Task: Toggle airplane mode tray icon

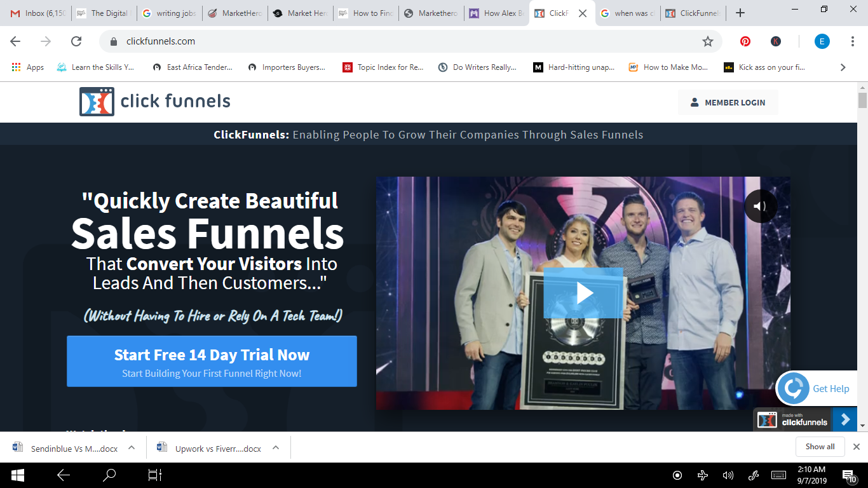Action: (x=703, y=475)
